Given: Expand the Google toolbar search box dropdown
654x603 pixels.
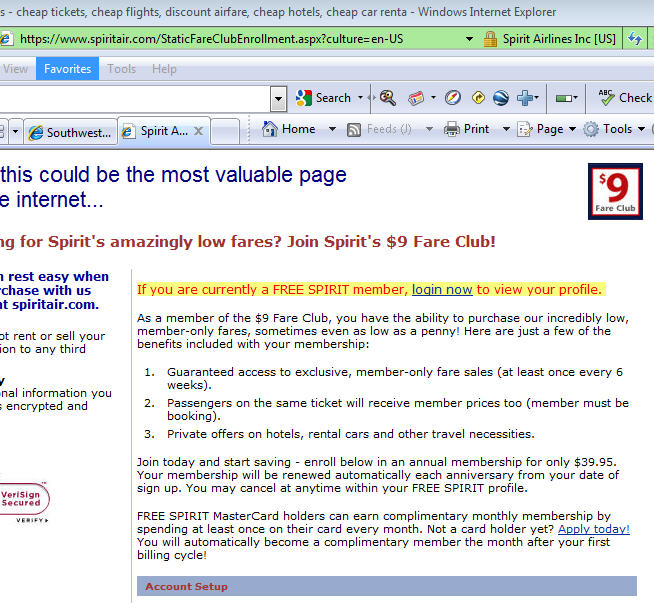Looking at the screenshot, I should [278, 99].
